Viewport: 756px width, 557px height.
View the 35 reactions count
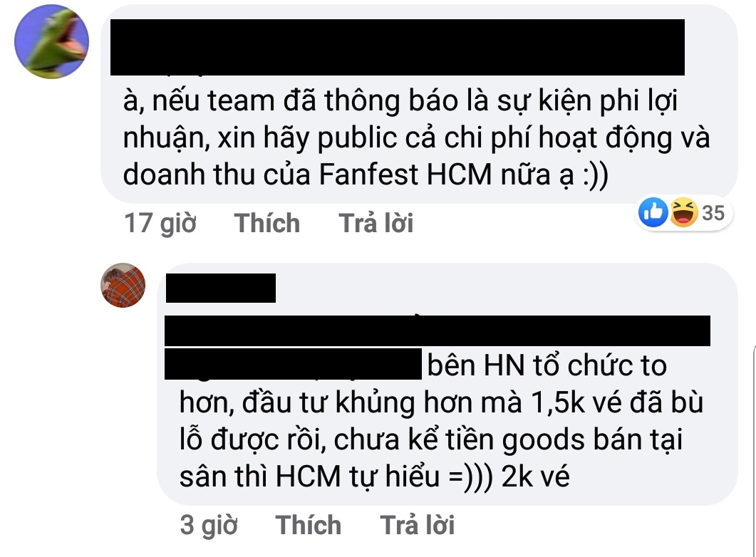pos(713,212)
